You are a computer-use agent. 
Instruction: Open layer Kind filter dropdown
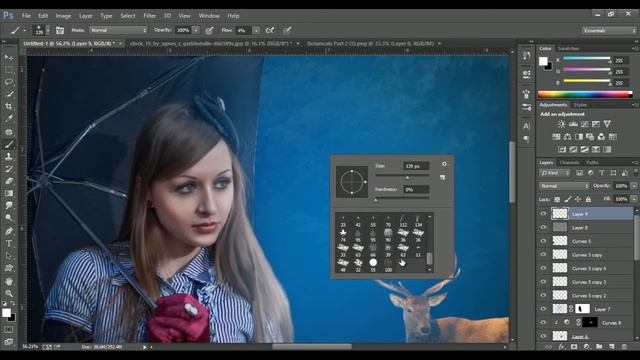555,173
